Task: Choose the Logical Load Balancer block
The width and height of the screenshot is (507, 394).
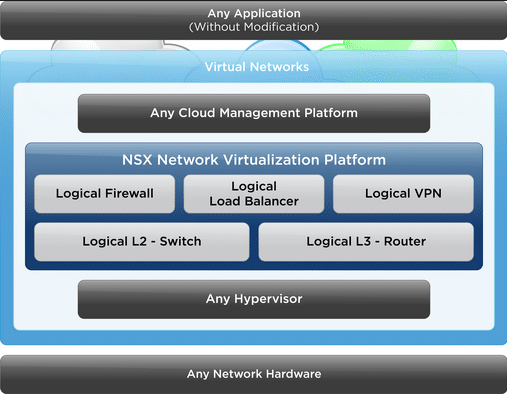Action: (254, 194)
